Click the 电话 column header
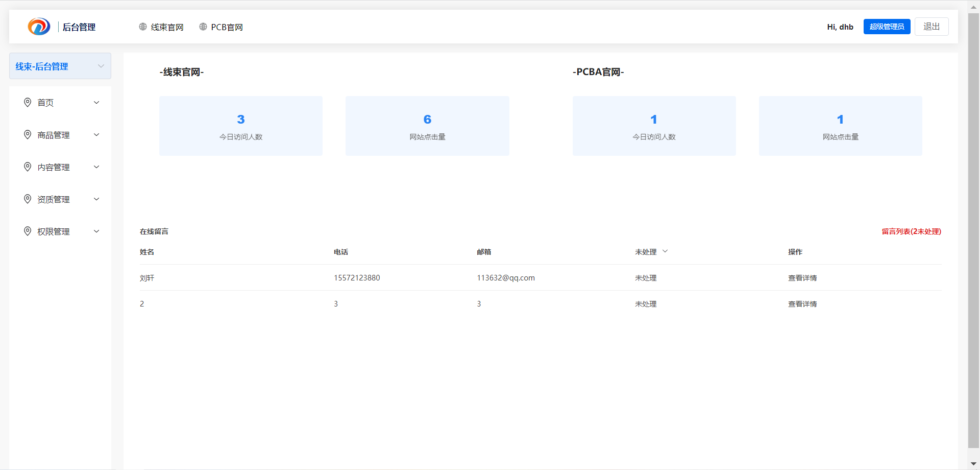Image resolution: width=980 pixels, height=470 pixels. [341, 252]
